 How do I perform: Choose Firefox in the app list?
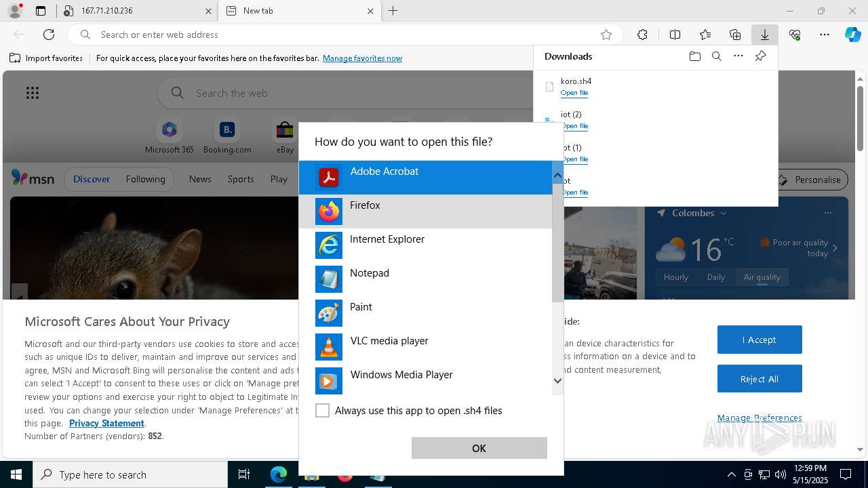[425, 211]
